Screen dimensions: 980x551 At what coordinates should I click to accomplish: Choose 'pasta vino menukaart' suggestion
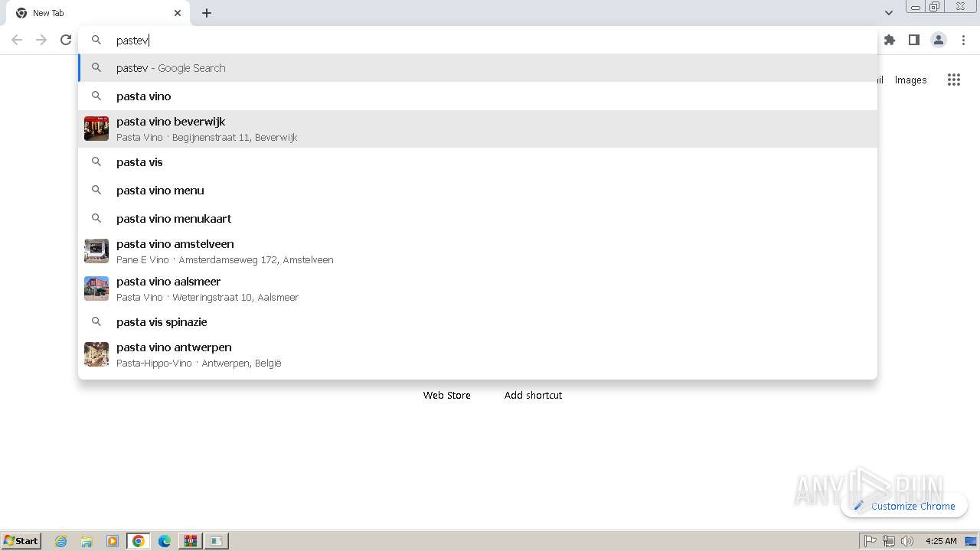pos(478,219)
